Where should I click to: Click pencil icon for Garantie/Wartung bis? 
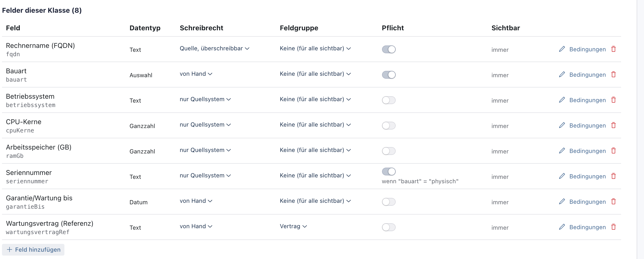[562, 202]
